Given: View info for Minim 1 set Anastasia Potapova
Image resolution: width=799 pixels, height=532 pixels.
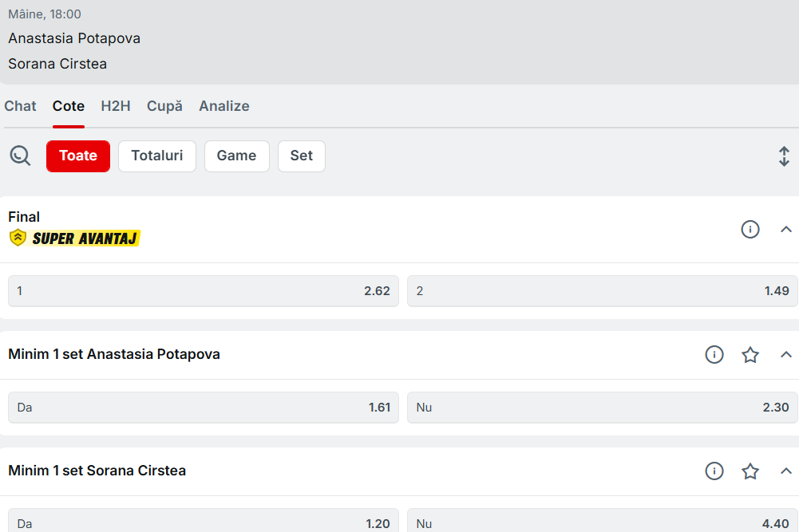Looking at the screenshot, I should click(714, 354).
